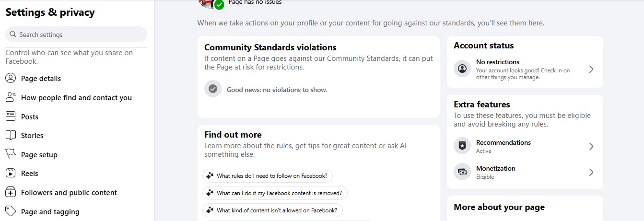Click the Page and tagging tag icon
Screen dimensions: 644x221
click(11, 211)
